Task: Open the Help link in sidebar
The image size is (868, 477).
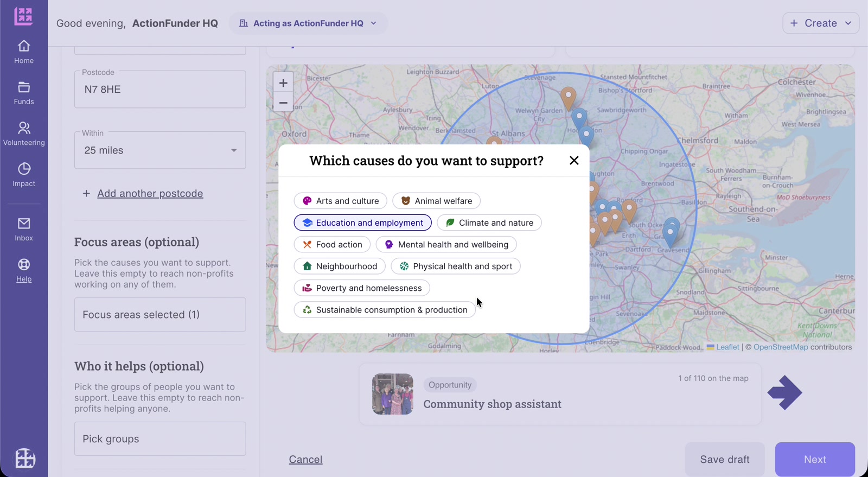Action: 24,271
